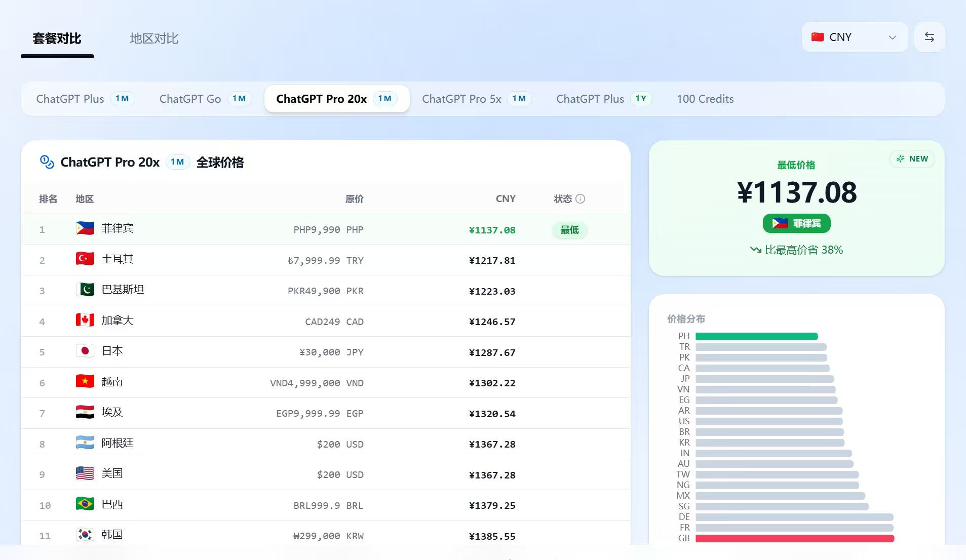Image resolution: width=966 pixels, height=560 pixels.
Task: Click the 价格分布 chart heading
Action: tap(686, 319)
